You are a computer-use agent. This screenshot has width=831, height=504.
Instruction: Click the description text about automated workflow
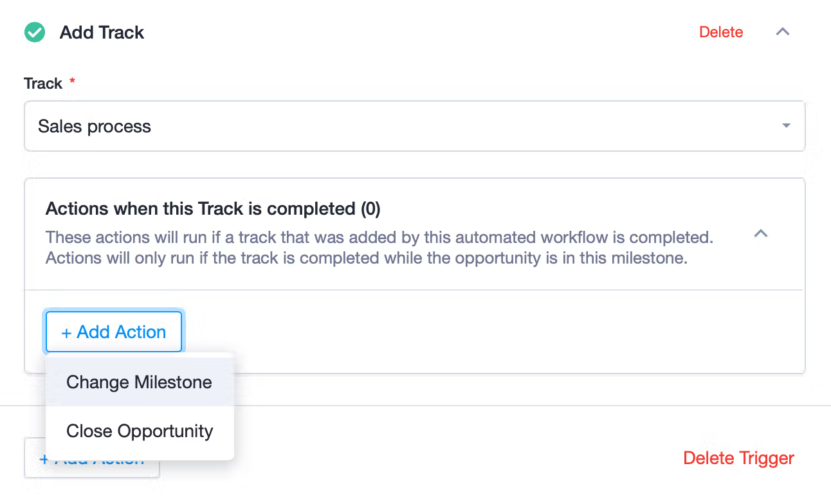pyautogui.click(x=379, y=248)
